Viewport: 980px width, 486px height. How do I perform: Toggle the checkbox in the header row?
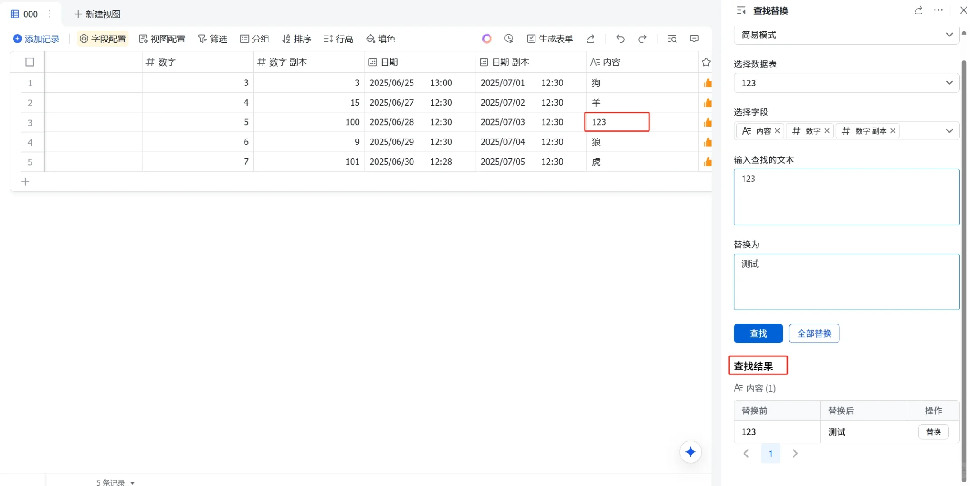click(x=30, y=62)
